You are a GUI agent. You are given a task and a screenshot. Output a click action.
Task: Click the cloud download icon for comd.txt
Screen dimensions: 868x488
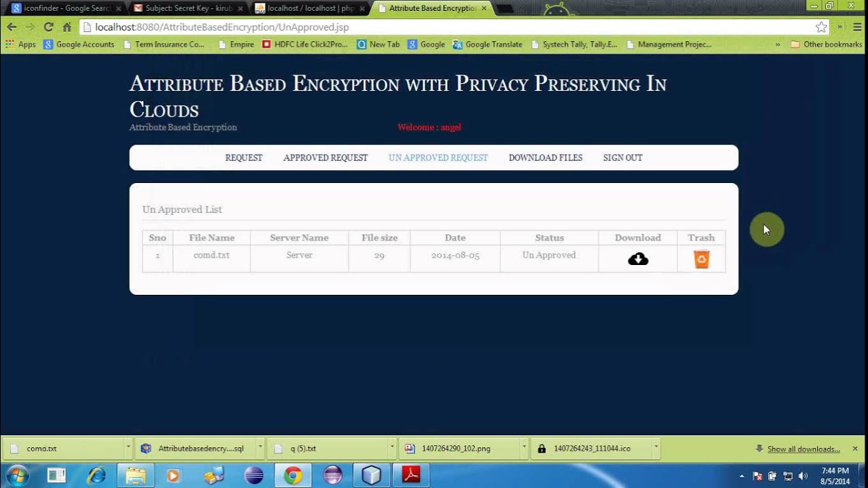[x=637, y=259]
